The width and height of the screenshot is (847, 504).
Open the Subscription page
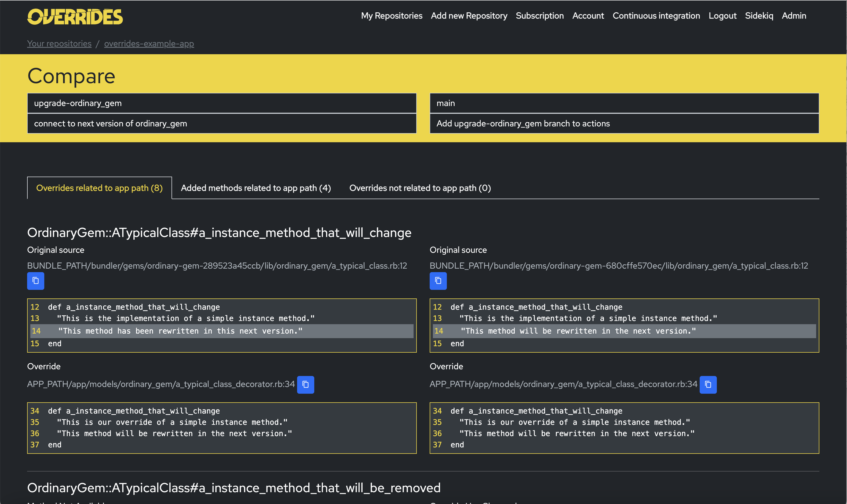tap(540, 16)
